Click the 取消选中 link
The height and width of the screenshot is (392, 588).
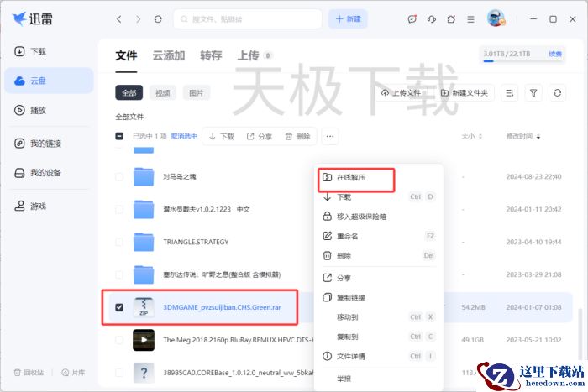click(x=184, y=137)
